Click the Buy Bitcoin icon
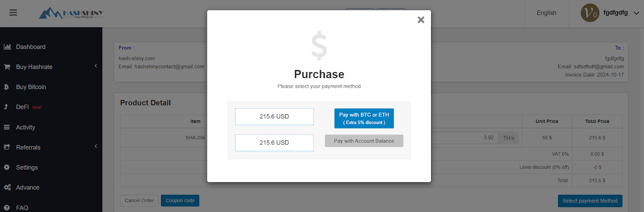 tap(6, 87)
